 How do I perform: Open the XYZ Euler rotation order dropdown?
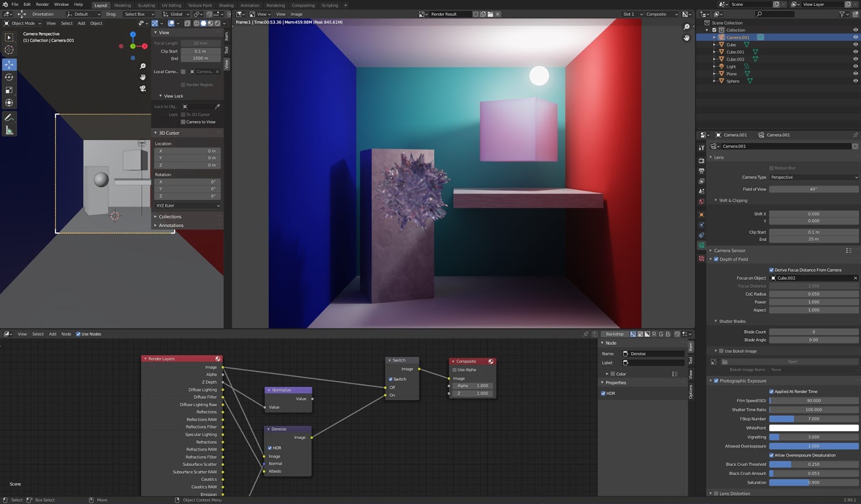[x=187, y=205]
